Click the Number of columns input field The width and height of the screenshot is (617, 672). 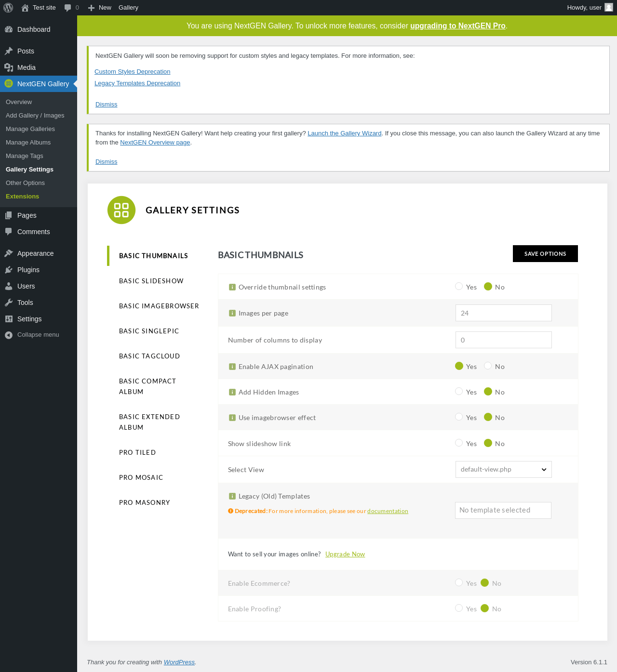point(503,340)
